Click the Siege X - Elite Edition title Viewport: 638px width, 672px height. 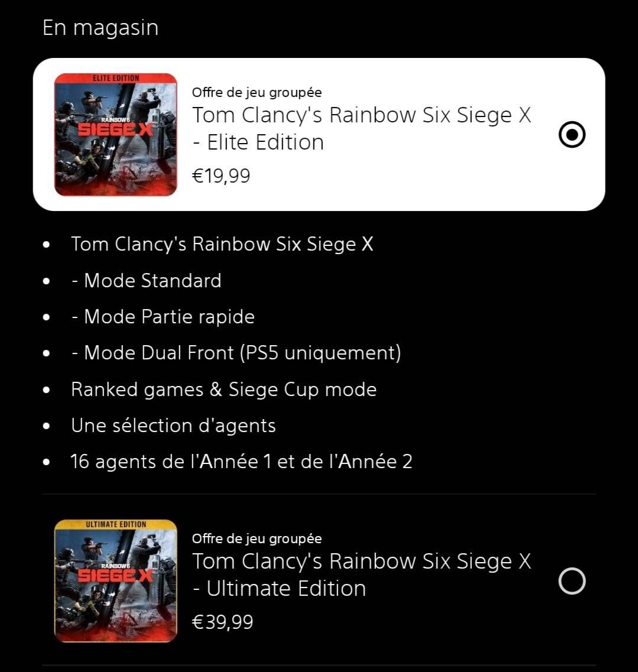(x=361, y=129)
